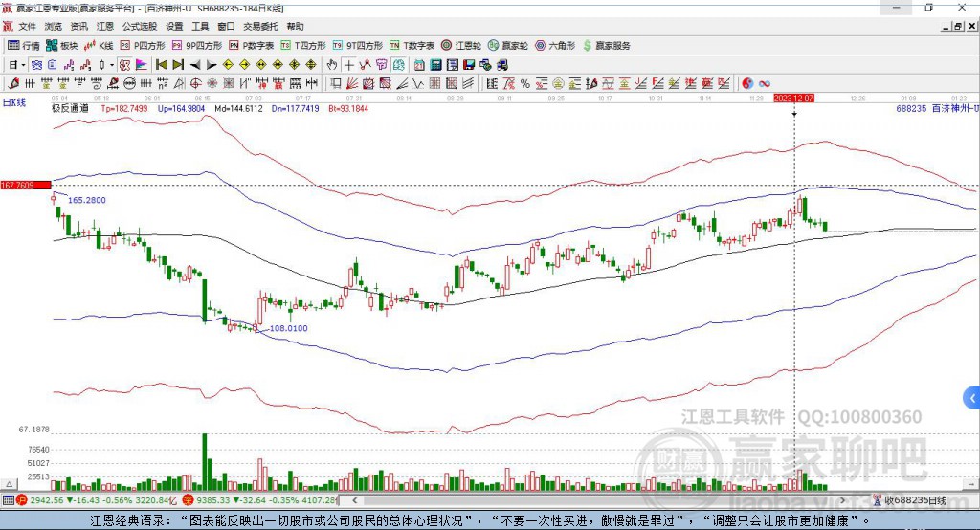Click the 日K线 label
The height and width of the screenshot is (530, 980).
point(13,102)
